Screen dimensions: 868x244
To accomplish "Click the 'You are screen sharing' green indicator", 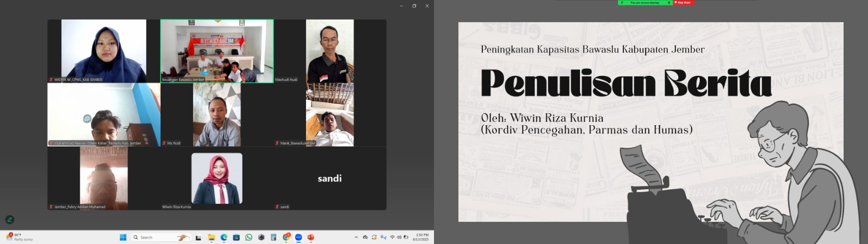I will click(645, 3).
